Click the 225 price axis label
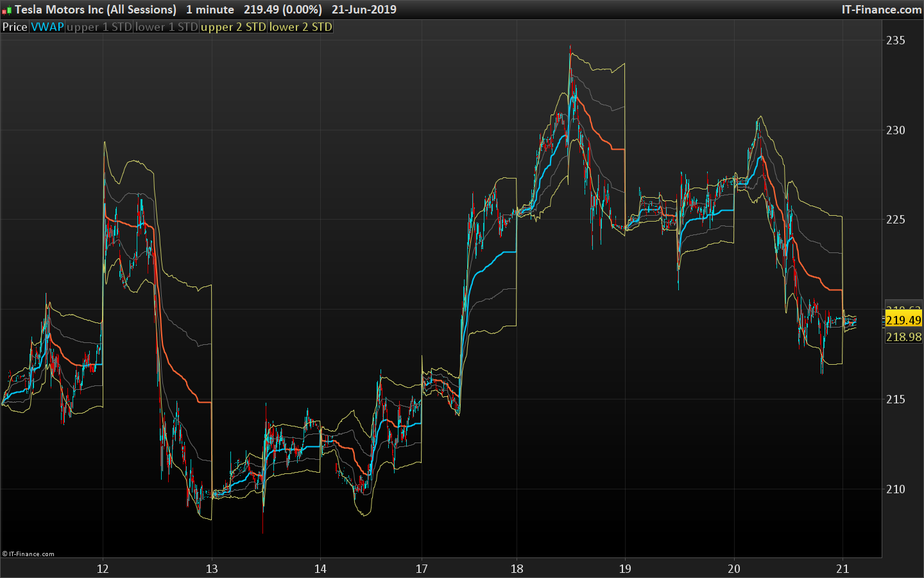This screenshot has width=924, height=578. pyautogui.click(x=896, y=220)
